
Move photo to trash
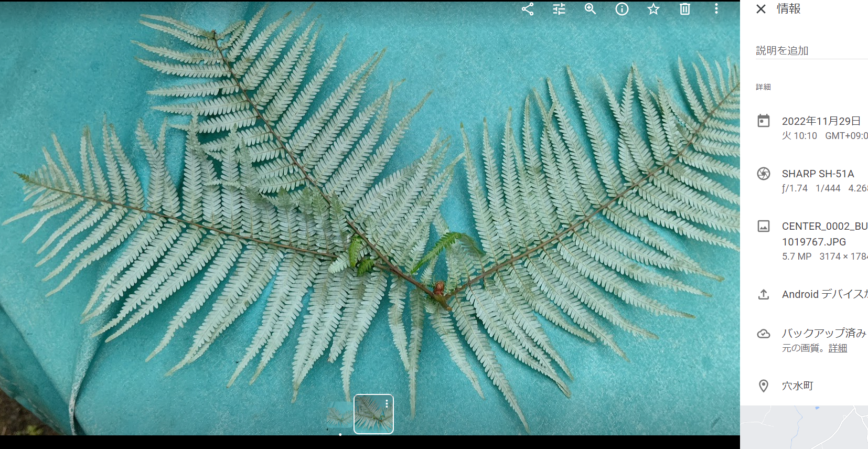coord(685,9)
